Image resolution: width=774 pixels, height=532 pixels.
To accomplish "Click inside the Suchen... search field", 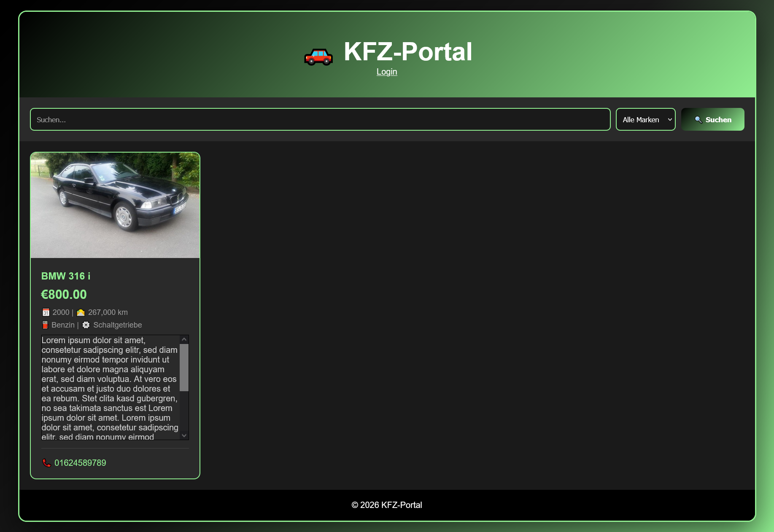I will 320,119.
